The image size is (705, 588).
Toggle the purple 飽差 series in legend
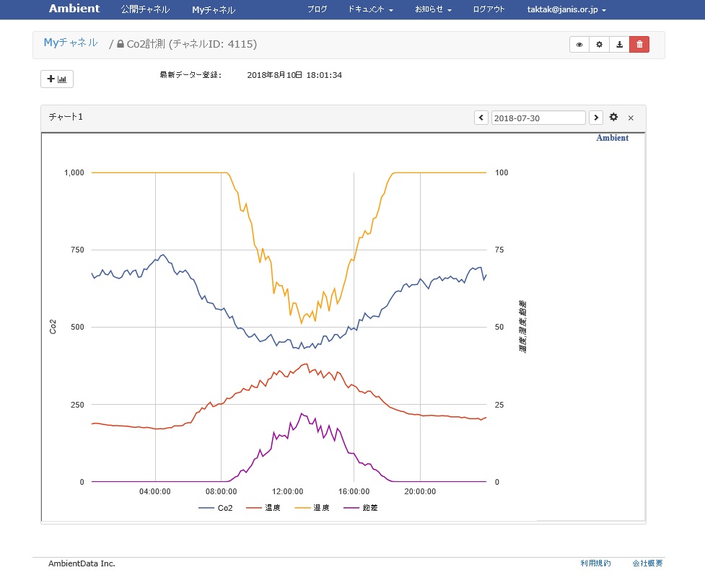(x=361, y=508)
